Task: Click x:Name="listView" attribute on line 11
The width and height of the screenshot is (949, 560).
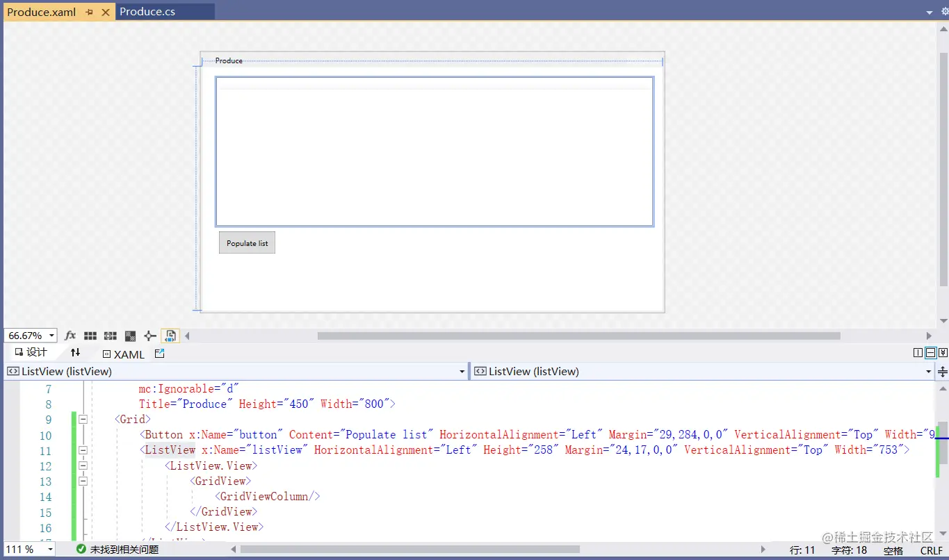Action: click(x=254, y=450)
